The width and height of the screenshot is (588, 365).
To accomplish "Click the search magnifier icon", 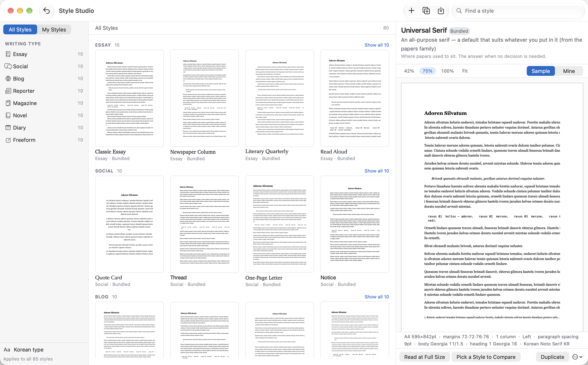I will [459, 11].
